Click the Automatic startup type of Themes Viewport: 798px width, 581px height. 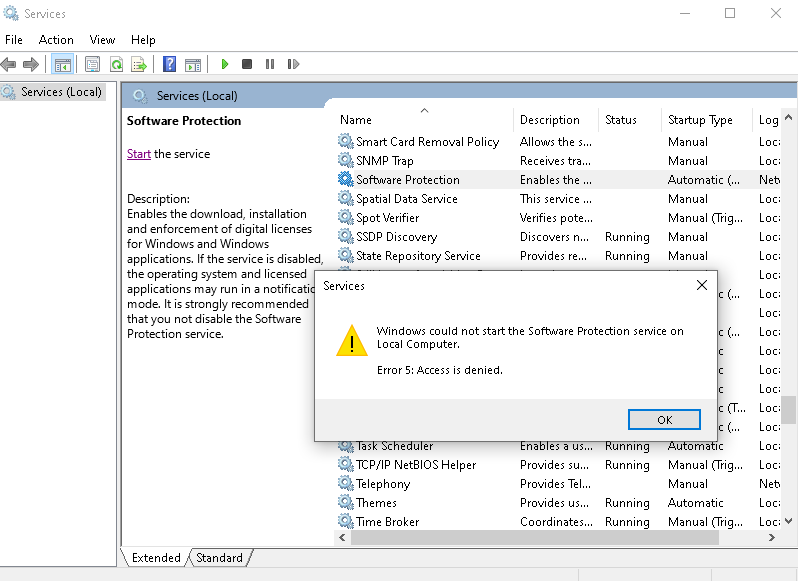[695, 503]
